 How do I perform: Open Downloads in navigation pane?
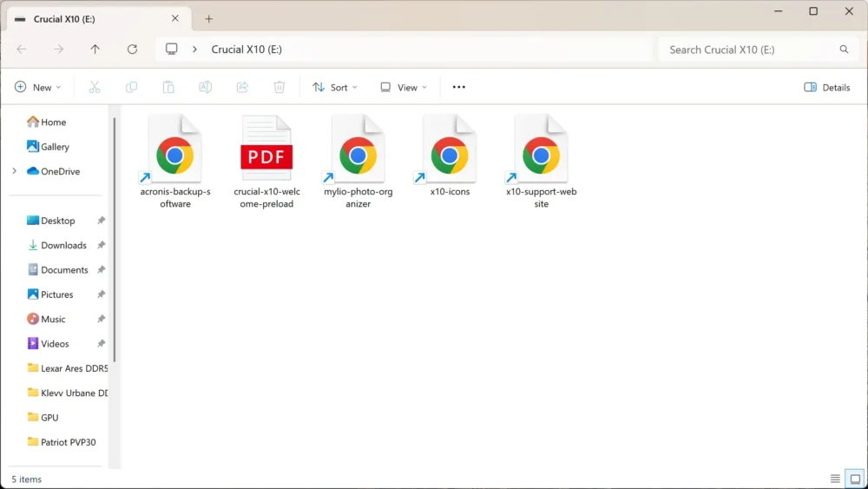point(57,245)
